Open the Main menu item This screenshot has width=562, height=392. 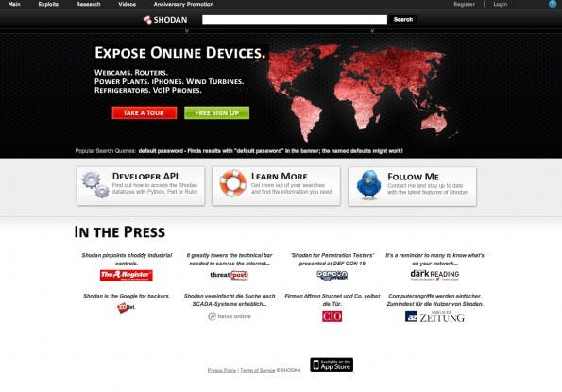(14, 5)
